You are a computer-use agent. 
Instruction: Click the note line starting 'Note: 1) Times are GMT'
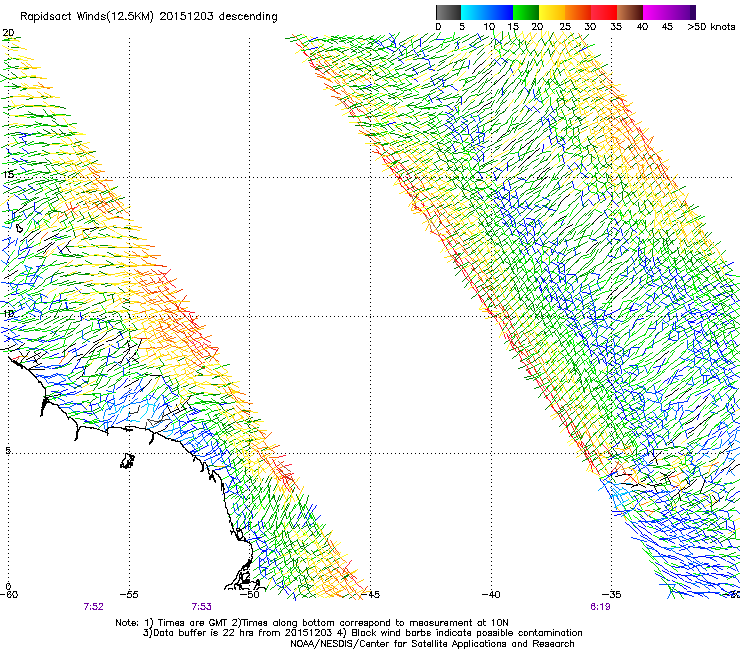click(311, 623)
